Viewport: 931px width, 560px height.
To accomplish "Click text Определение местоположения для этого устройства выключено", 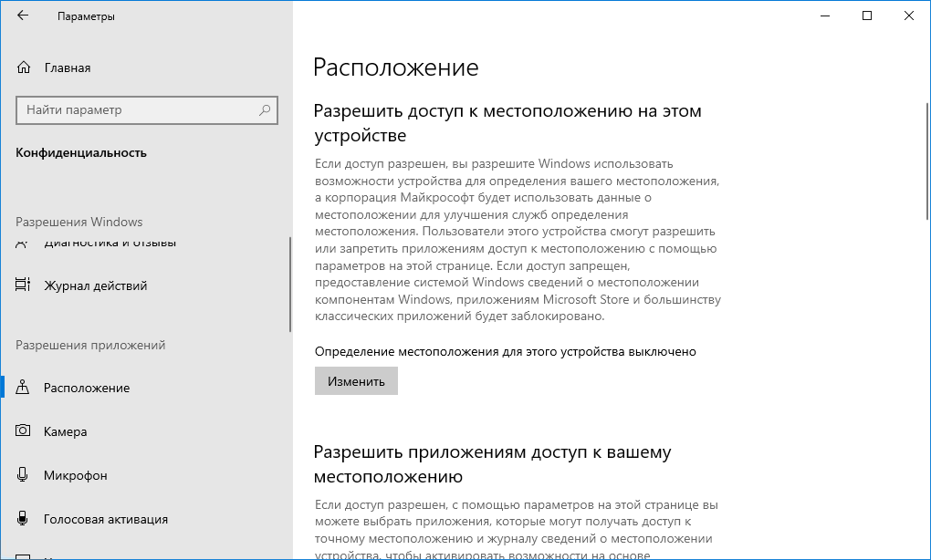I will (x=506, y=351).
